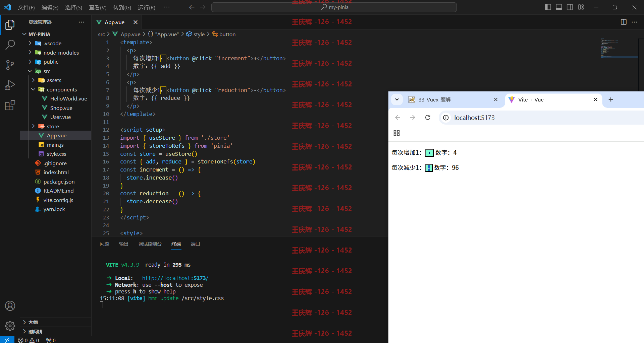Toggle Primary Side Bar visibility

tap(548, 7)
